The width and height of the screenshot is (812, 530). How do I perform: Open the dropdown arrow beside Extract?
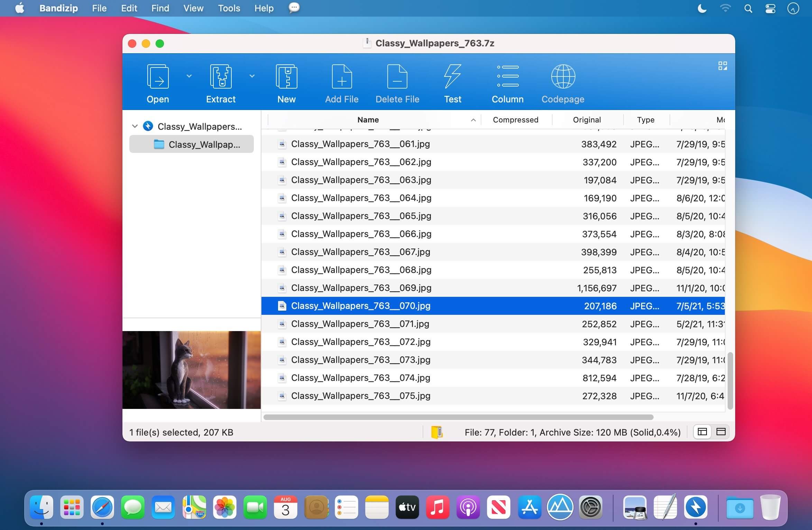tap(252, 76)
